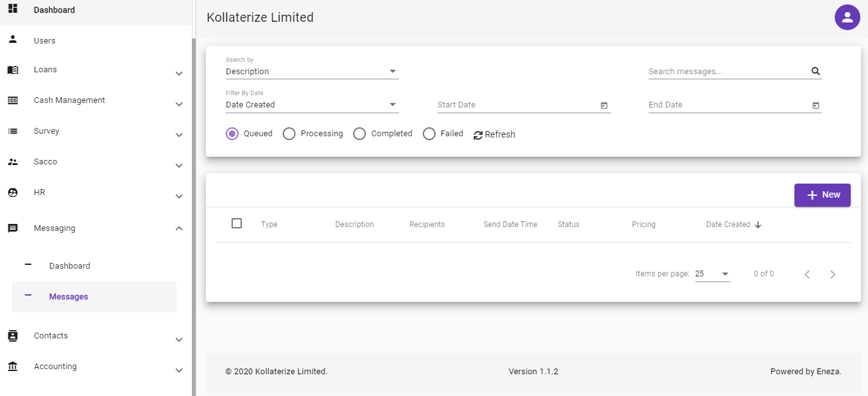Image resolution: width=868 pixels, height=396 pixels.
Task: Expand the Cash Management chevron
Action: click(179, 104)
